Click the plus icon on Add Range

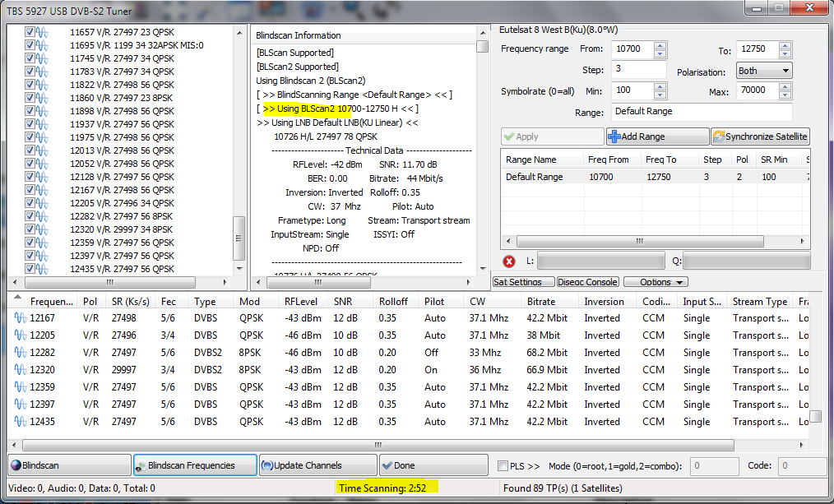(614, 136)
